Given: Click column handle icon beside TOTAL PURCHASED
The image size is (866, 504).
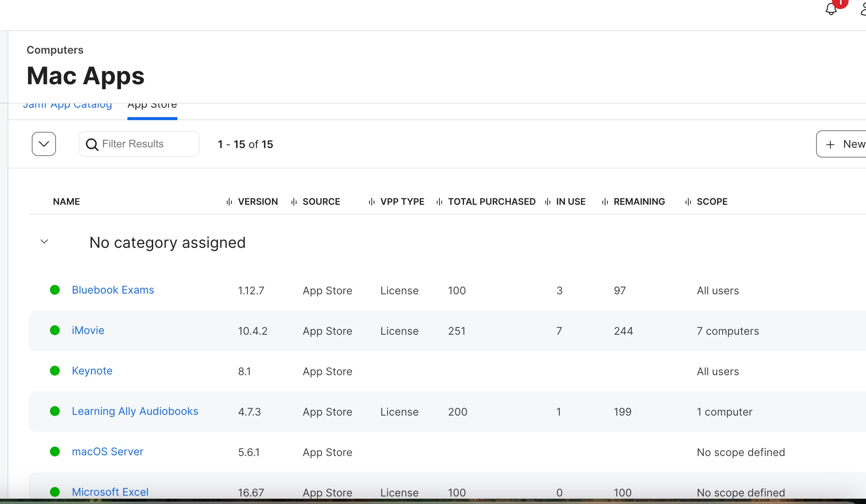Looking at the screenshot, I should click(439, 202).
